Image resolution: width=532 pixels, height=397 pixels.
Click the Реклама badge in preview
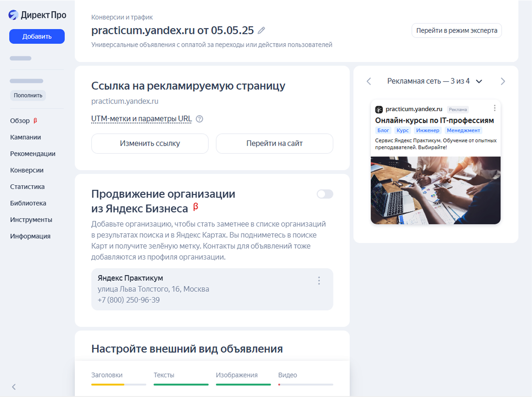[x=458, y=109]
